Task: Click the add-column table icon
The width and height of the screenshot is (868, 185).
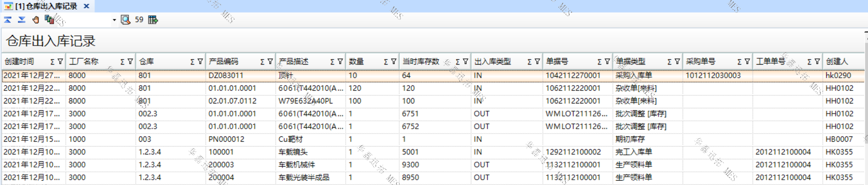Action: tap(153, 19)
